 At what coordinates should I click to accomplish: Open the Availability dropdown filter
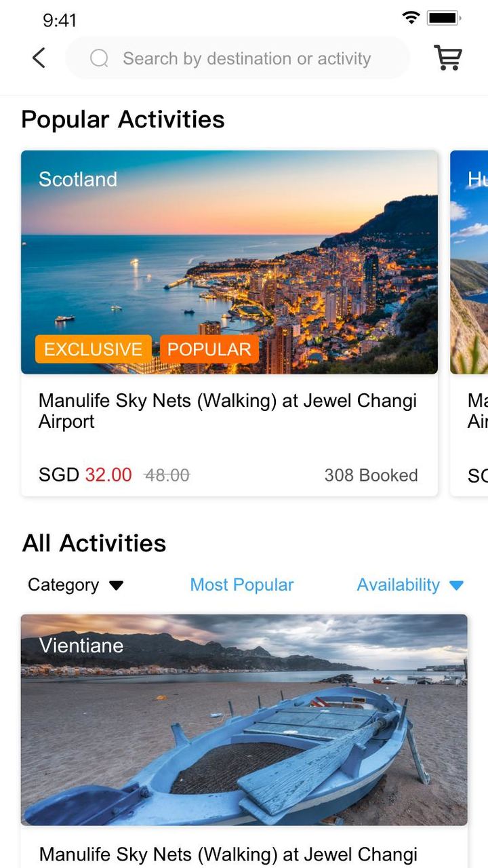click(399, 585)
